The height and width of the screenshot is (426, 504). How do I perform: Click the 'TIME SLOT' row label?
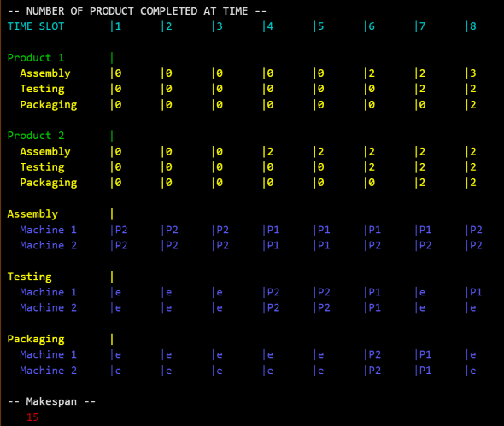coord(36,26)
